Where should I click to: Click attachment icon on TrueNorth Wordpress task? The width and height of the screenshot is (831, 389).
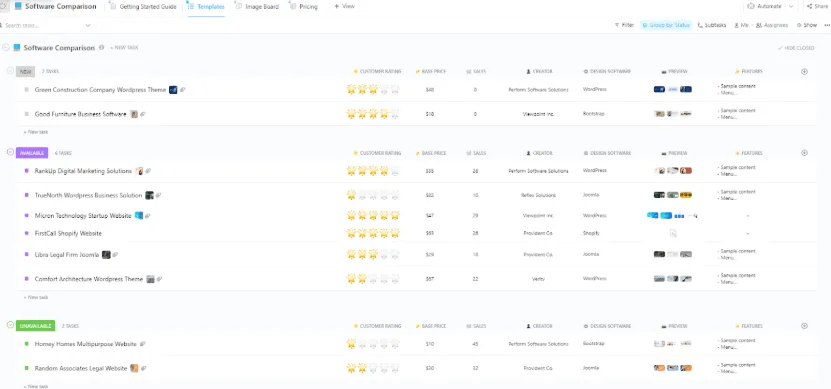(x=158, y=196)
